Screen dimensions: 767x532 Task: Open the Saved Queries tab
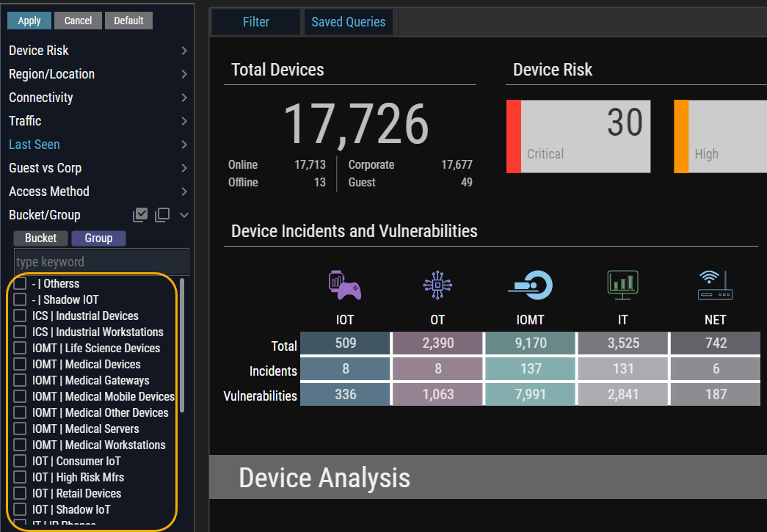(x=348, y=22)
